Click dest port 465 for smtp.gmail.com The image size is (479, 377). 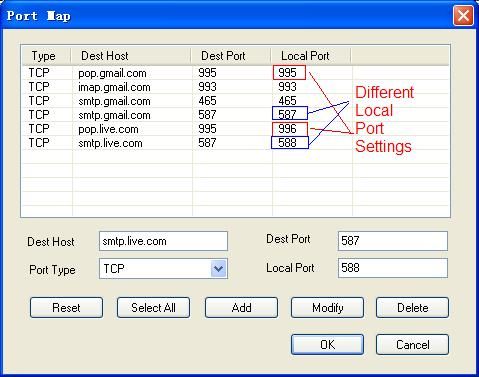click(207, 101)
